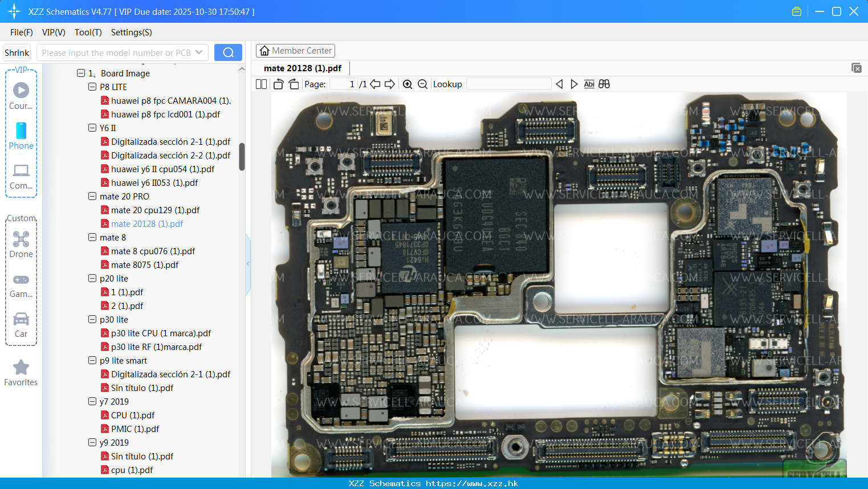Click the yellow toolbox icon in title bar
Viewport: 868px width, 489px height.
pos(797,11)
